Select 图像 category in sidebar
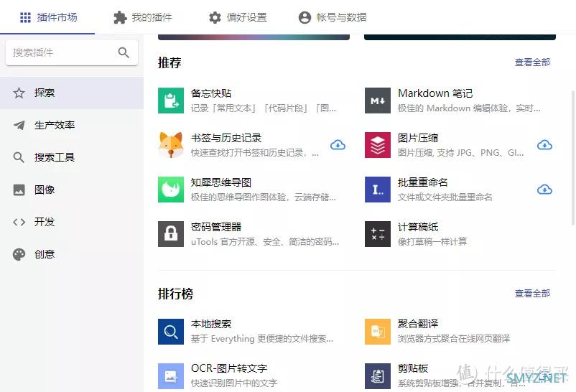This screenshot has height=392, width=576. 72,190
